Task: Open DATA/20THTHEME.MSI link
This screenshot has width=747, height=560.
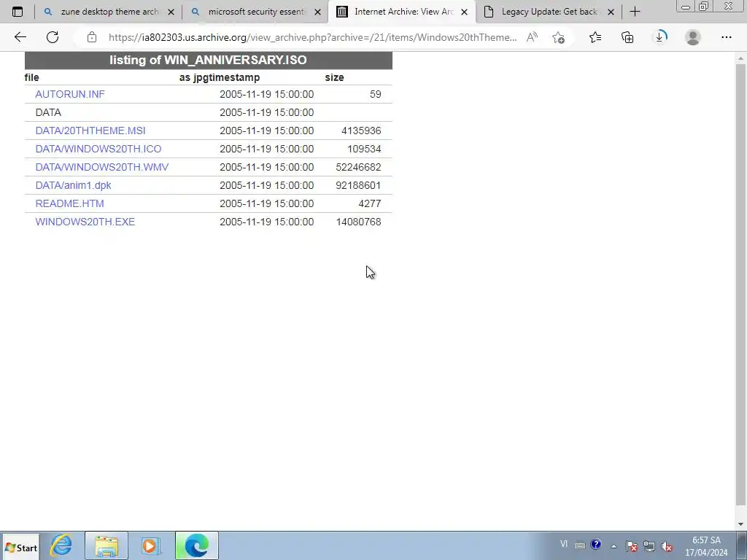Action: pyautogui.click(x=90, y=131)
